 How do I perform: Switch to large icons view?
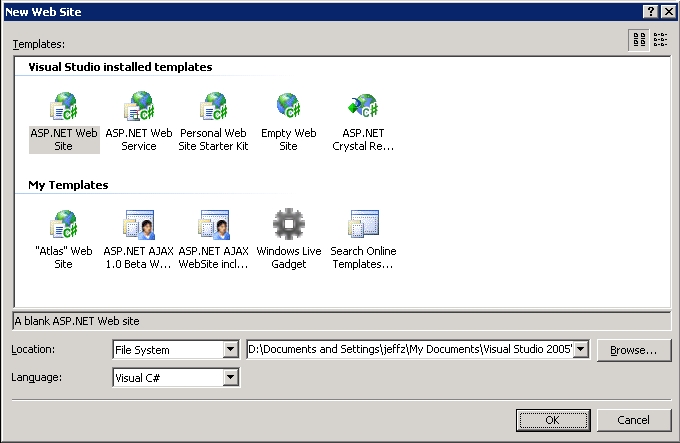point(639,40)
